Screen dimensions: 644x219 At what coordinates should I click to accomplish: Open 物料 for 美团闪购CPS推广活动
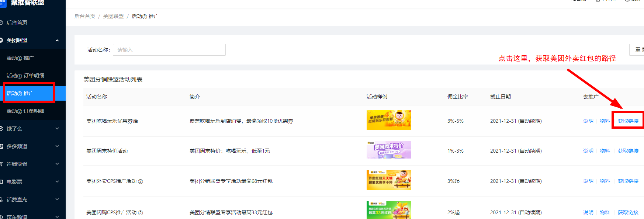tap(605, 212)
